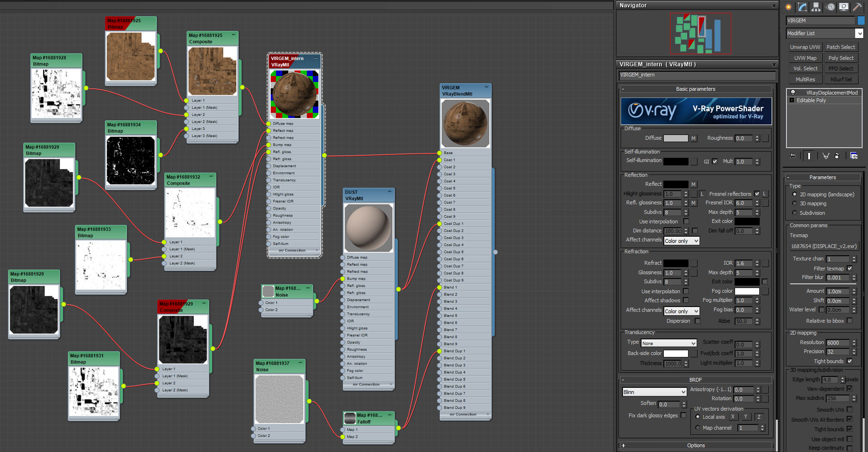Toggle Fresnel reflections checkbox

coord(757,194)
